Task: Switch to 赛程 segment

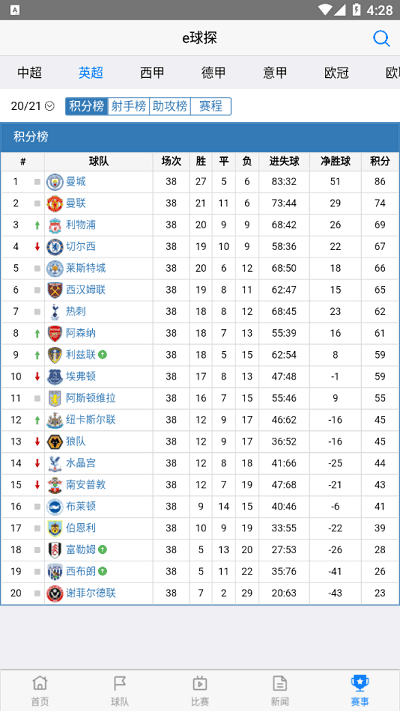Action: coord(211,106)
